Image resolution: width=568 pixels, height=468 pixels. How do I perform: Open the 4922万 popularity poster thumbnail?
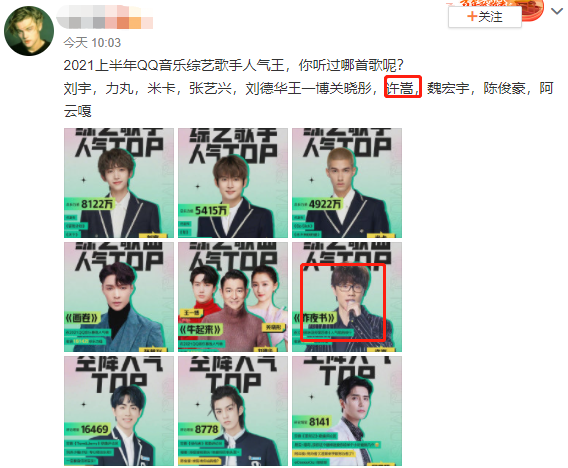pyautogui.click(x=347, y=183)
